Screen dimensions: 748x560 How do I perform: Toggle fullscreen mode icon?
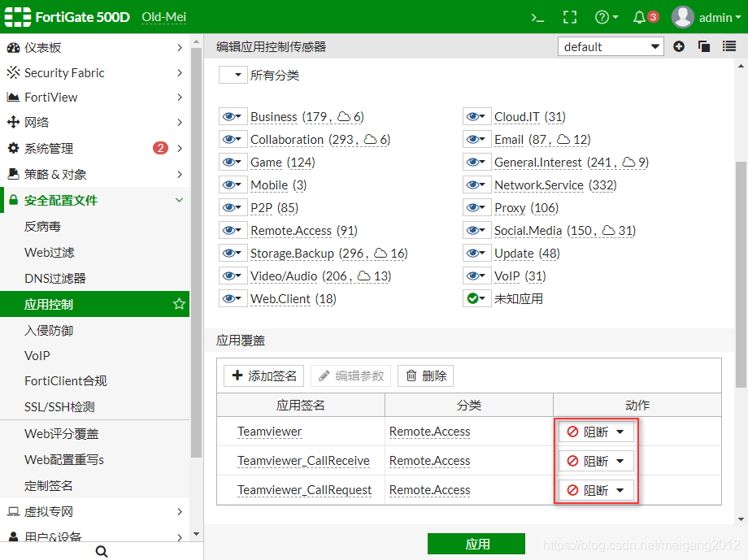(x=570, y=18)
